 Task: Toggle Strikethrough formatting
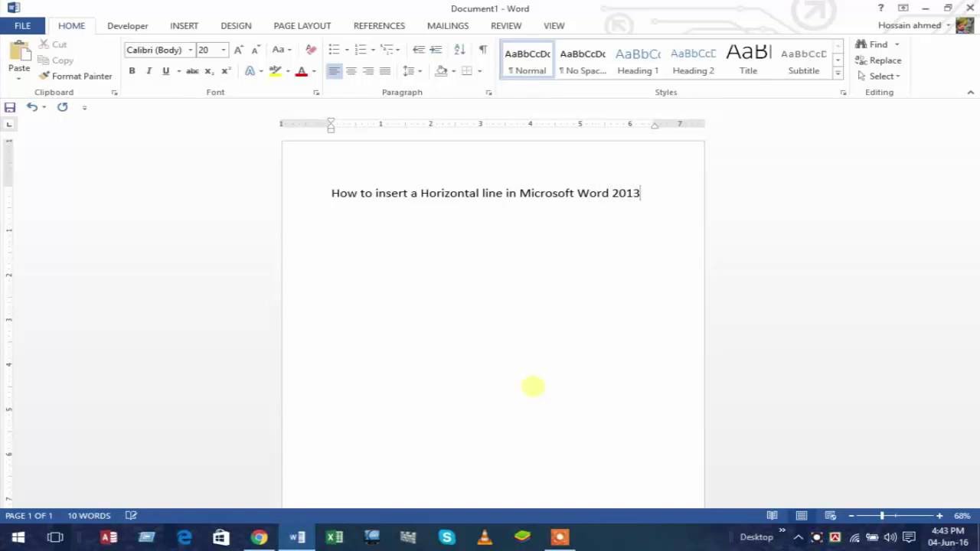pyautogui.click(x=192, y=70)
